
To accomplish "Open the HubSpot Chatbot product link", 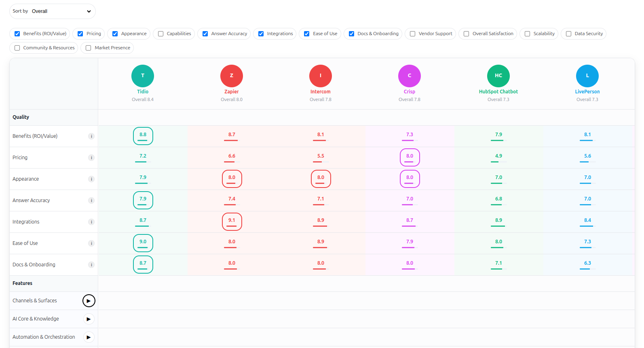I will (x=498, y=92).
